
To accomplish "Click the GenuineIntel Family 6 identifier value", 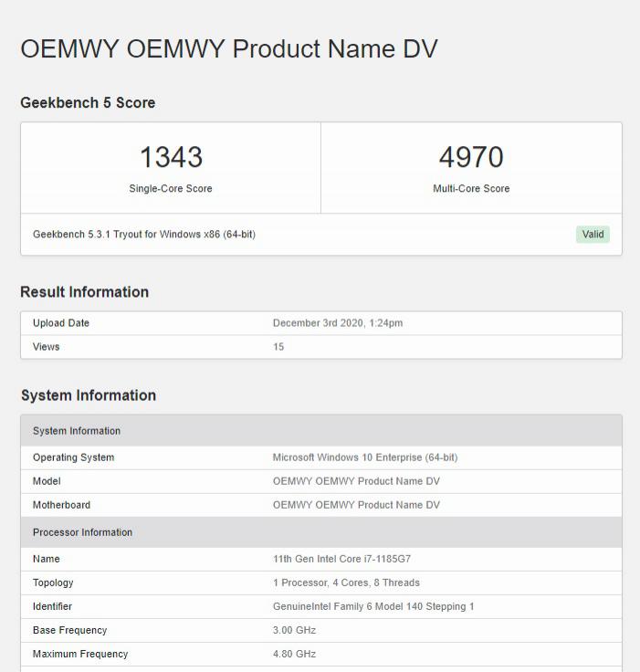I will [373, 606].
